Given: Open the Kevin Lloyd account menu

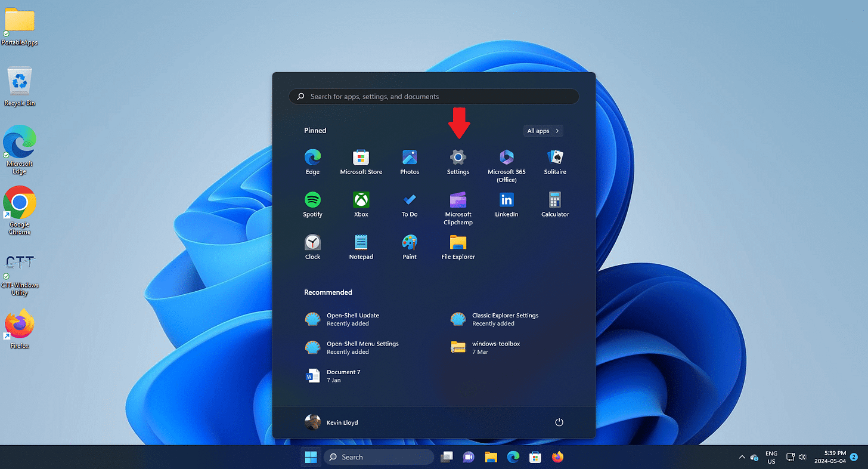Looking at the screenshot, I should (x=331, y=422).
